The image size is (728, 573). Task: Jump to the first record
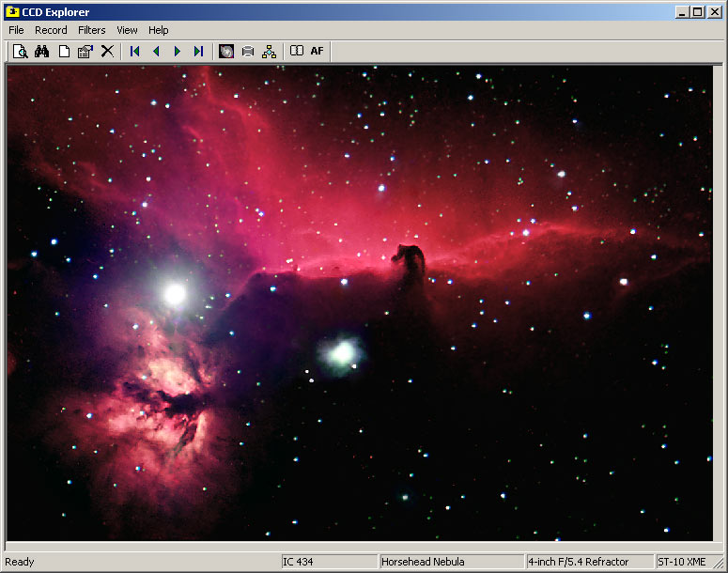[134, 51]
